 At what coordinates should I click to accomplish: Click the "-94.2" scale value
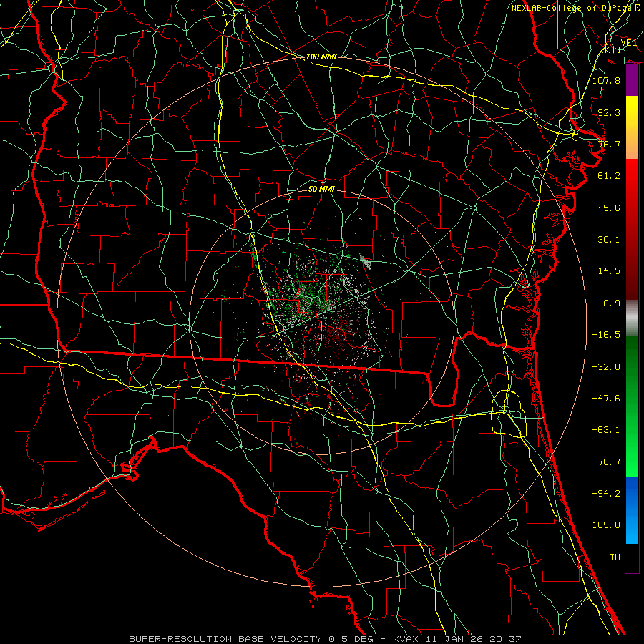click(606, 493)
